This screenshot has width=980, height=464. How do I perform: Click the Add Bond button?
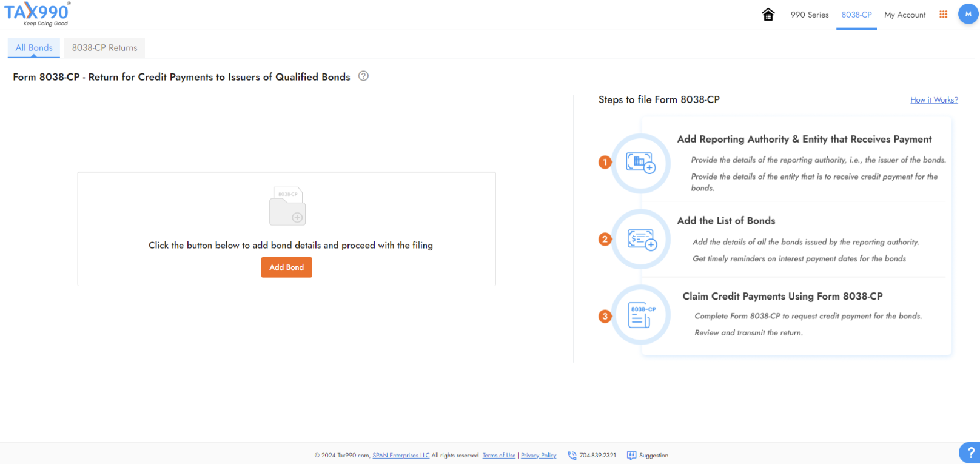286,267
